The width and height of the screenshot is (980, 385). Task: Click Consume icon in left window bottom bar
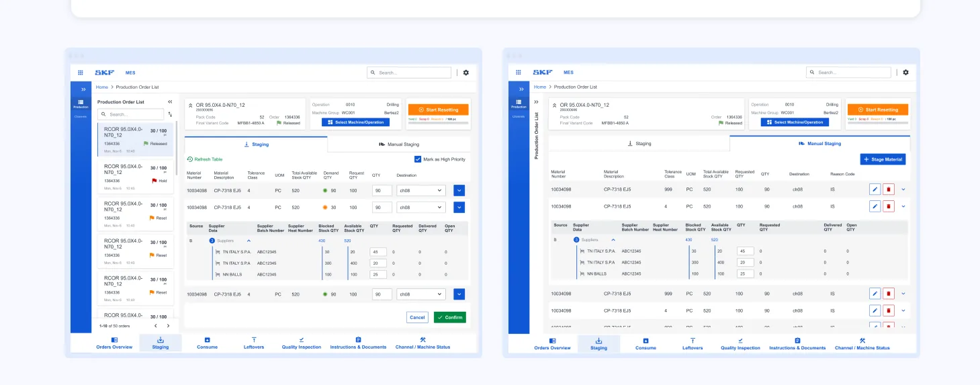(x=207, y=340)
